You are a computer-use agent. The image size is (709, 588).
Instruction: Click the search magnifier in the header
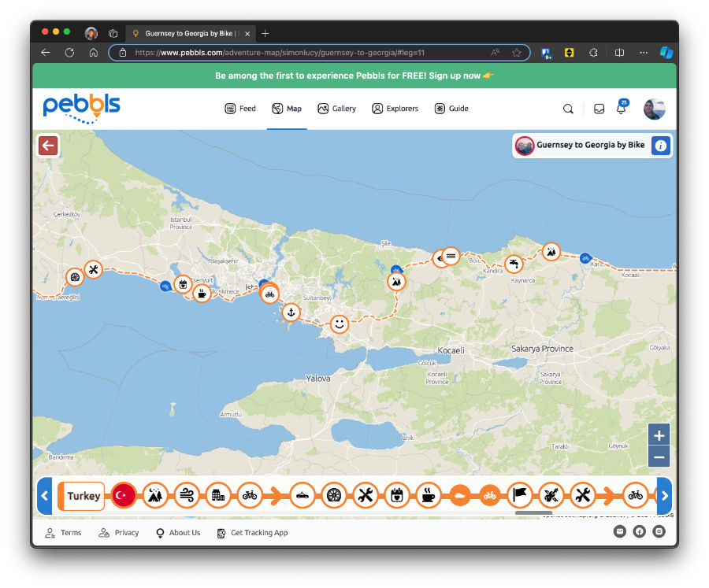(x=568, y=109)
